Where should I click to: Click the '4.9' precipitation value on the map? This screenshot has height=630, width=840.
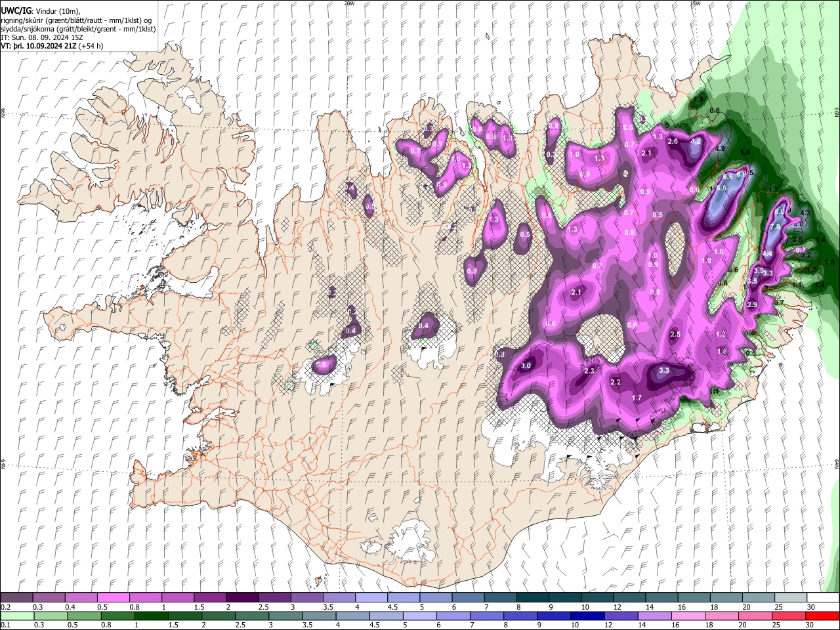pyautogui.click(x=720, y=150)
